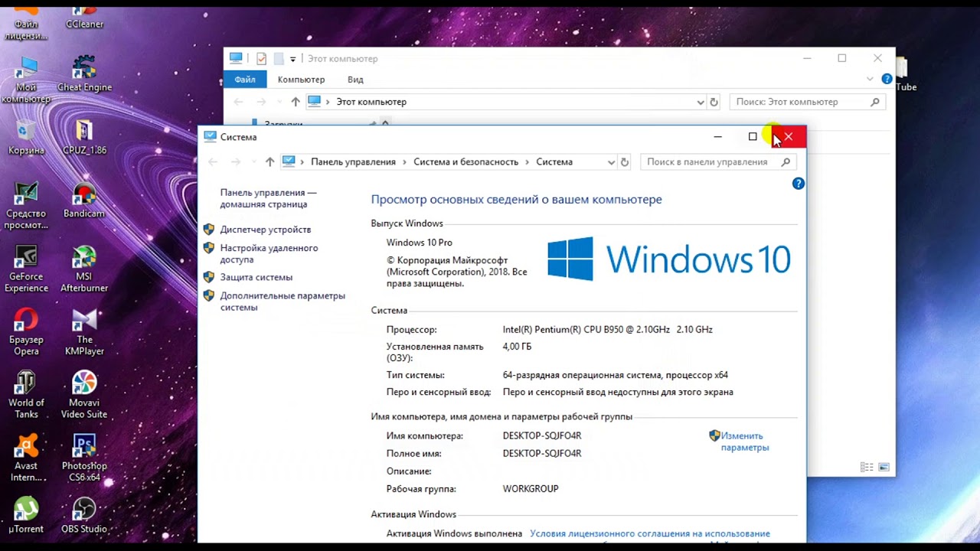Refresh Этот компьютер address bar
This screenshot has width=980, height=551.
click(714, 102)
